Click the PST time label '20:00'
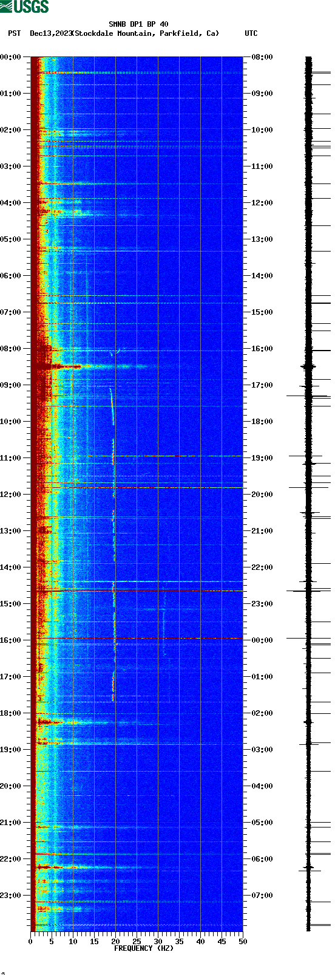 point(11,786)
